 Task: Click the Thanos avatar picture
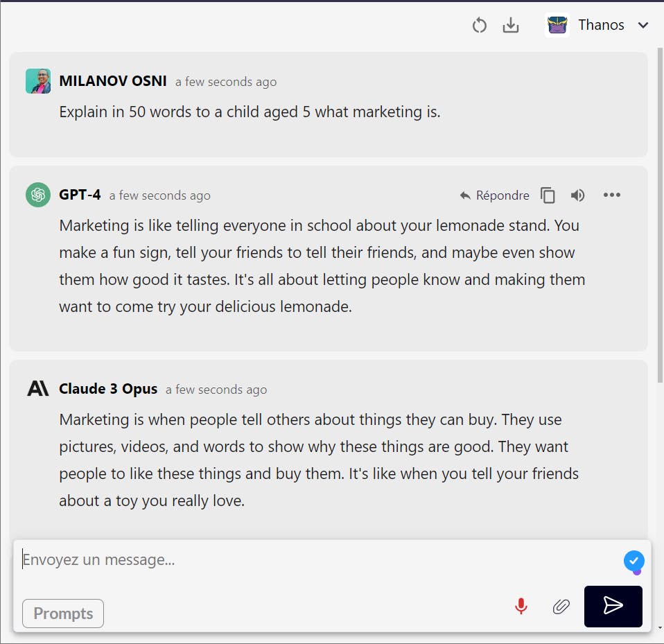[557, 26]
